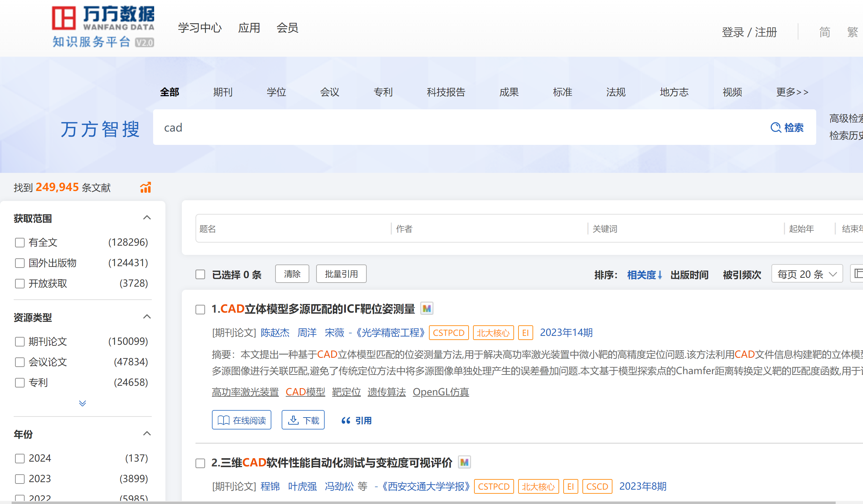The height and width of the screenshot is (504, 863).
Task: Click the 关键词 filter field
Action: [x=687, y=228]
